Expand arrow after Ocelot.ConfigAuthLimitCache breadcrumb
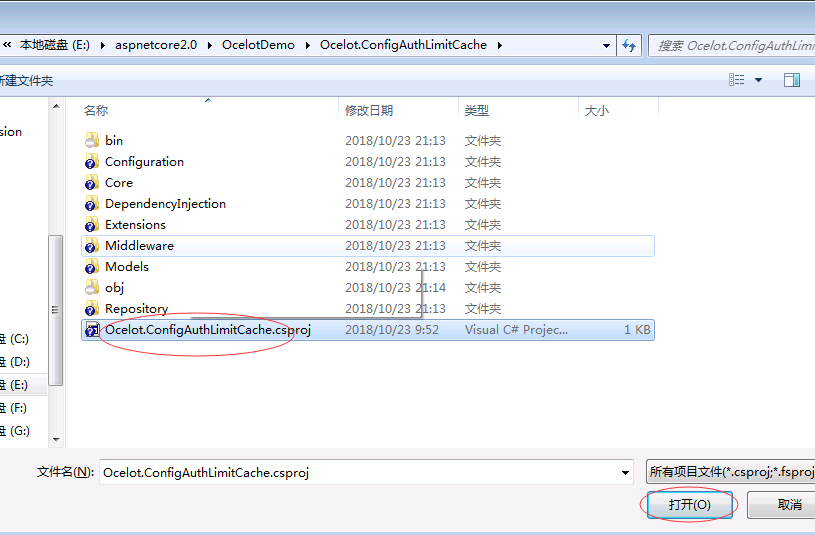 click(x=499, y=46)
